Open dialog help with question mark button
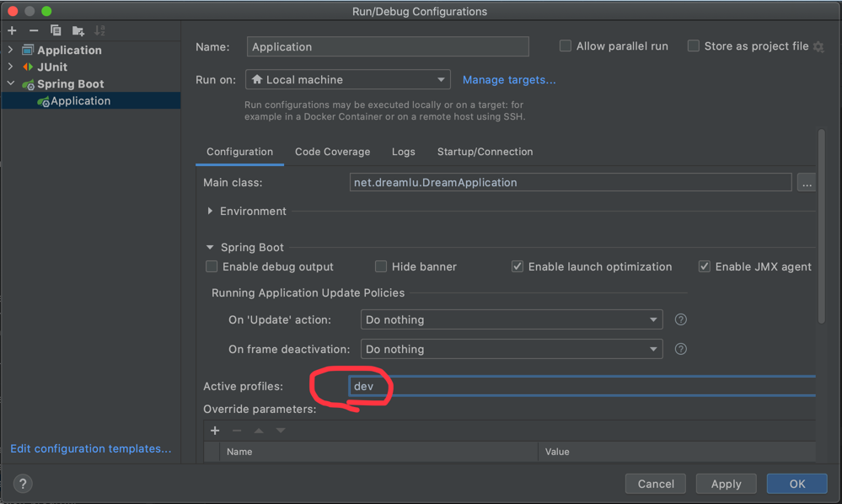 pyautogui.click(x=23, y=484)
